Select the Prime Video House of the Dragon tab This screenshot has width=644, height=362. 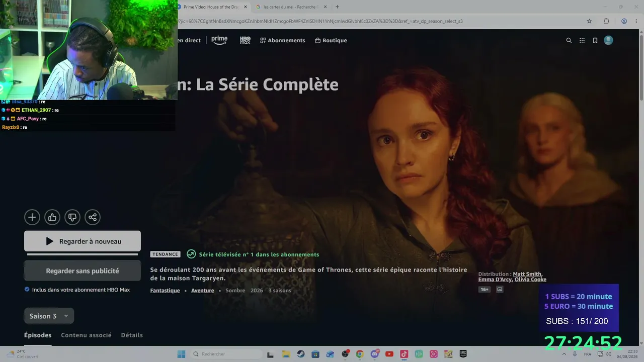tap(210, 7)
